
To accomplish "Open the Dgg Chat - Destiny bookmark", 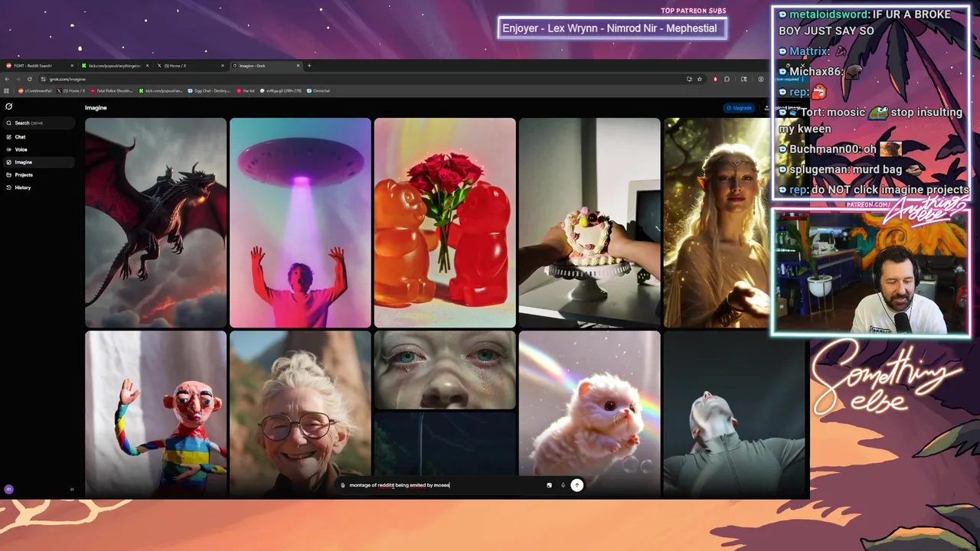I will click(211, 91).
